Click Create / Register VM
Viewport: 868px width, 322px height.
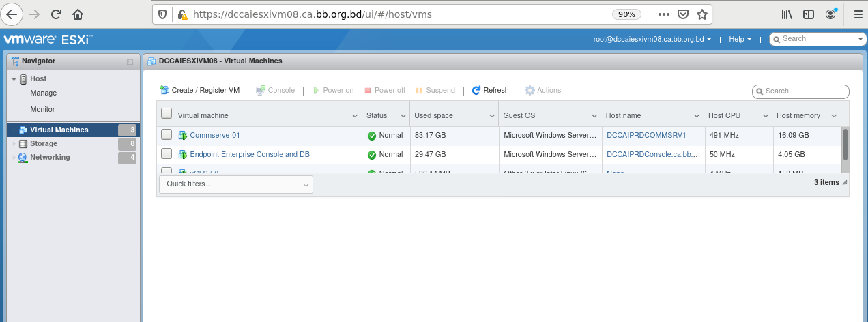tap(199, 90)
